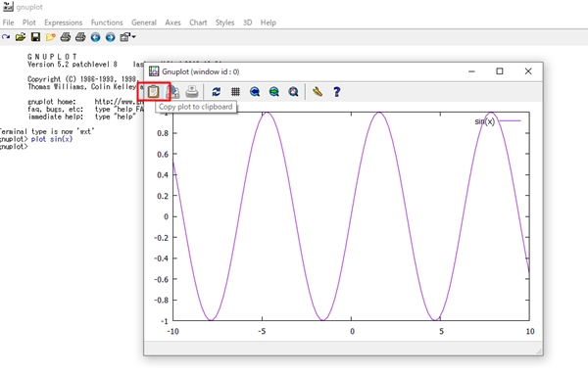The image size is (588, 375).
Task: Open the File menu
Action: tap(8, 23)
